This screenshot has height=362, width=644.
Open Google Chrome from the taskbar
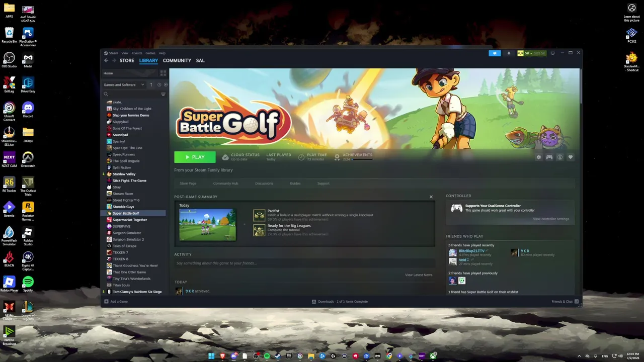(x=388, y=356)
